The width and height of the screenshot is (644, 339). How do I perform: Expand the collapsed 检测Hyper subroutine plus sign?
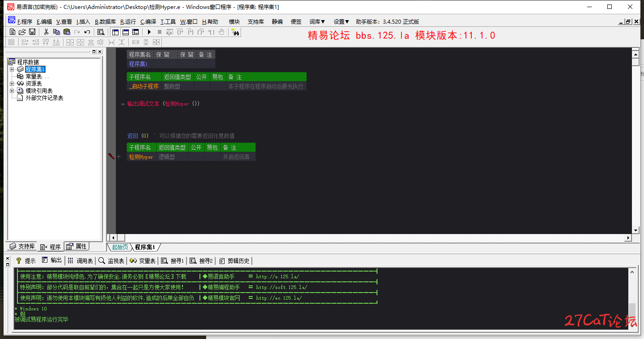coord(119,157)
